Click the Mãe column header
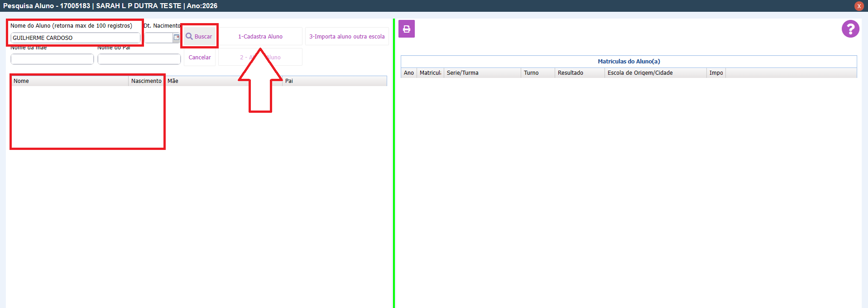 pyautogui.click(x=201, y=81)
